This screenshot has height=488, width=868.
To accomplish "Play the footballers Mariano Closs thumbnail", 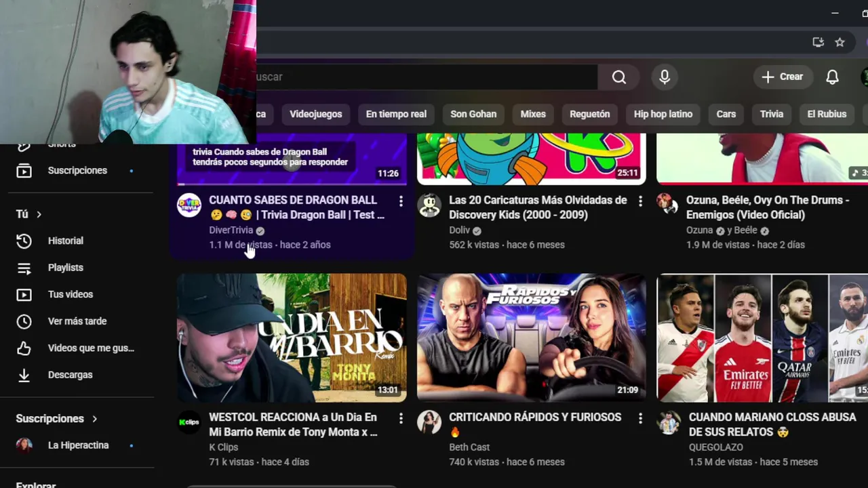I will point(762,338).
